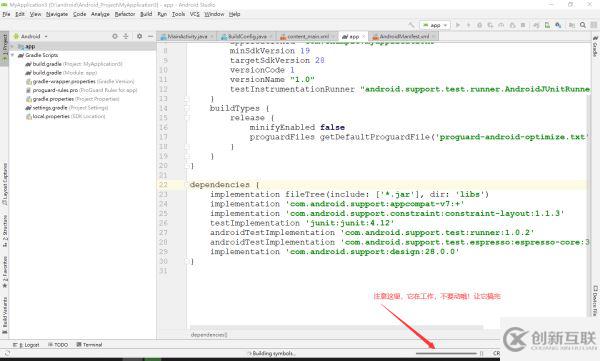
Task: Expand the app module tree node
Action: pyautogui.click(x=13, y=46)
